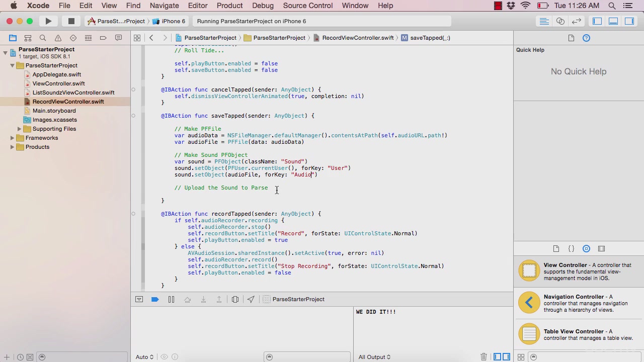644x362 pixels.
Task: Open the Product menu
Action: tap(229, 6)
